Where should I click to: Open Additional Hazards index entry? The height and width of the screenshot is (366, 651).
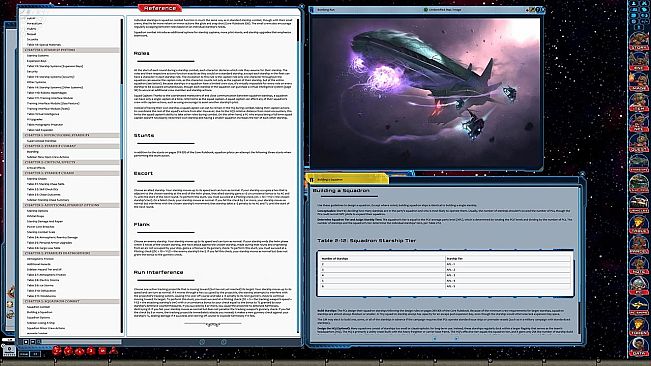click(39, 264)
